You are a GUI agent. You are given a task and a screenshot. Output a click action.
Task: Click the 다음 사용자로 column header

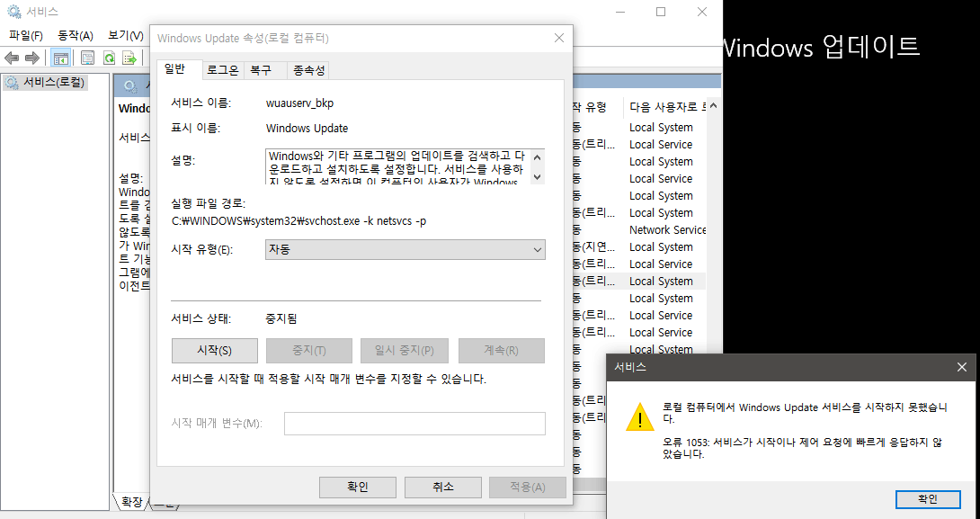coord(667,107)
